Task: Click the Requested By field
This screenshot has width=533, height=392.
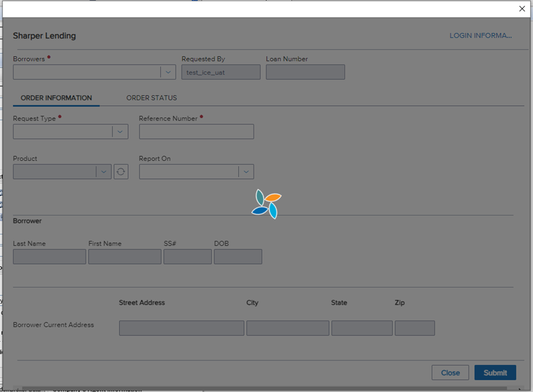Action: (x=221, y=72)
